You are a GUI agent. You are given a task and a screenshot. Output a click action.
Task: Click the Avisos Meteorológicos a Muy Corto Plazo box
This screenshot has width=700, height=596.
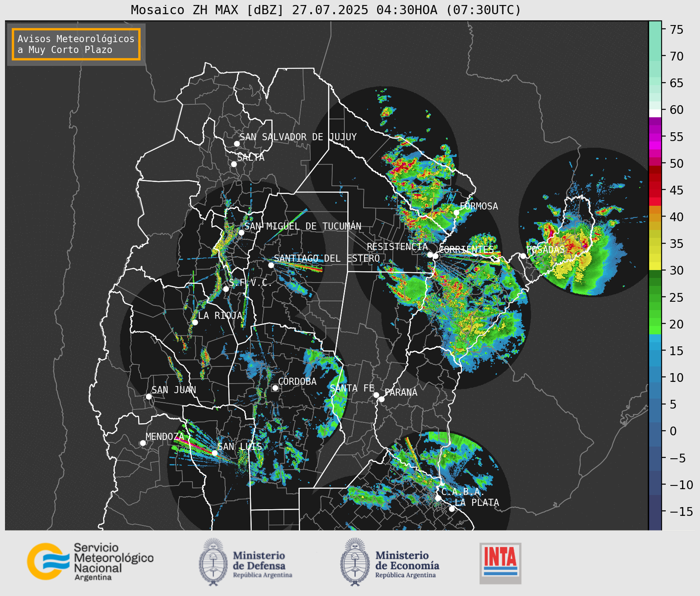click(76, 45)
